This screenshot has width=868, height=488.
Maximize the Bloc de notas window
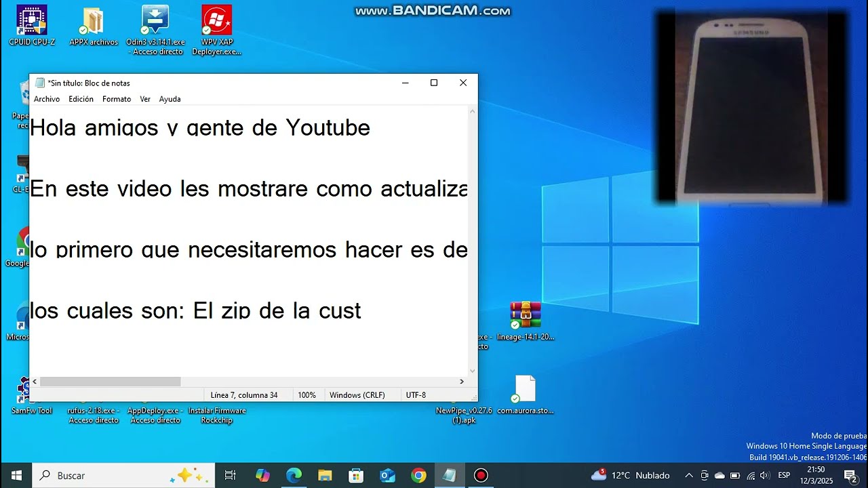[434, 83]
